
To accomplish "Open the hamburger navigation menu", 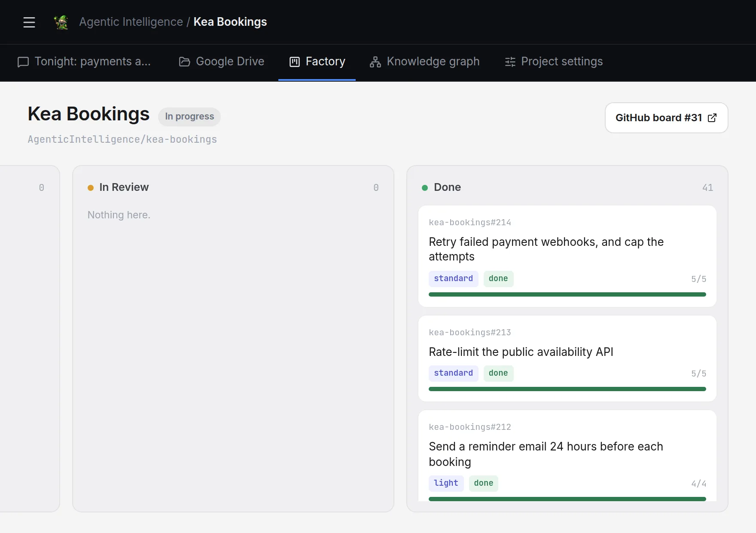I will [29, 22].
